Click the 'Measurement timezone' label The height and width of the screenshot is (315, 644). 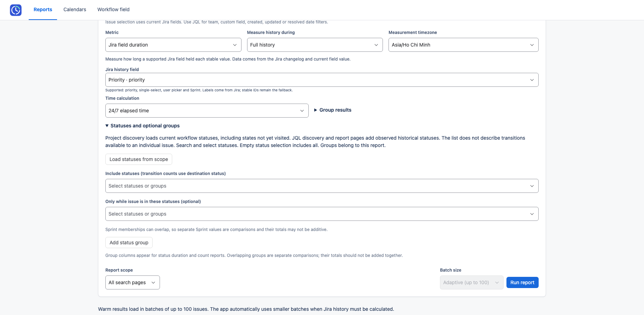pyautogui.click(x=413, y=33)
